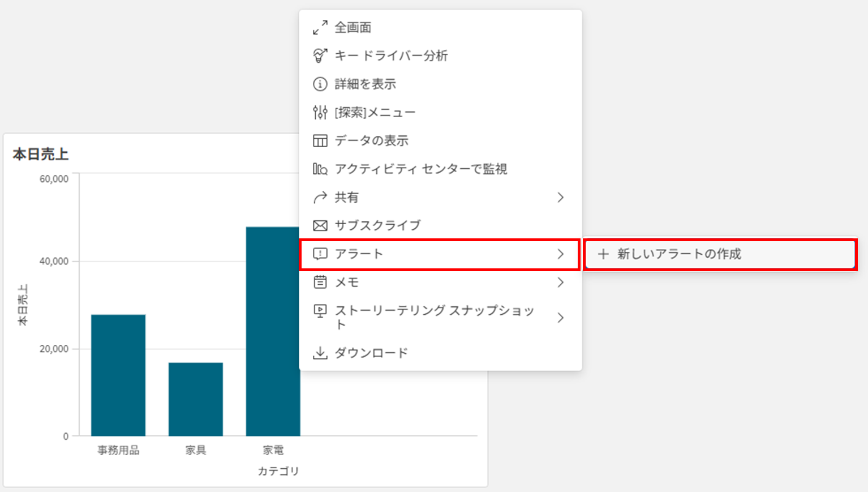Image resolution: width=868 pixels, height=492 pixels.
Task: Expand the ストーリーテリング スナップショット chevron
Action: [560, 318]
